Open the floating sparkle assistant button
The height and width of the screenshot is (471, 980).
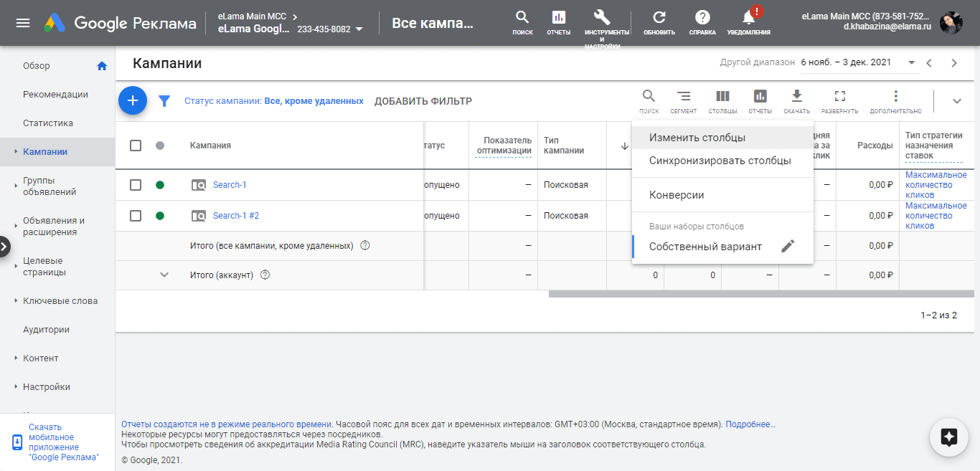pos(949,437)
